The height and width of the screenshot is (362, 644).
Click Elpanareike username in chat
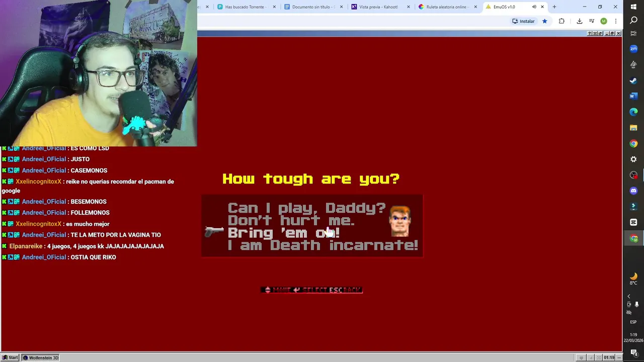(x=26, y=246)
